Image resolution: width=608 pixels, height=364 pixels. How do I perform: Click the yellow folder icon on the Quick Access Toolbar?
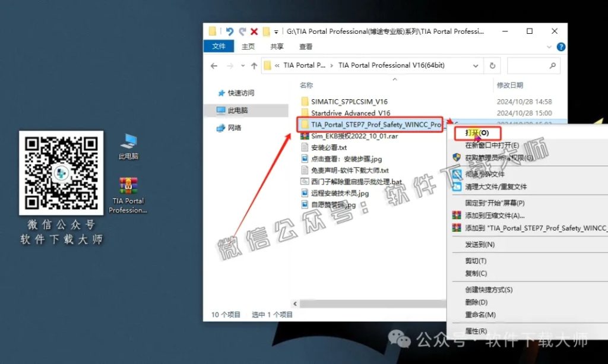[x=265, y=31]
